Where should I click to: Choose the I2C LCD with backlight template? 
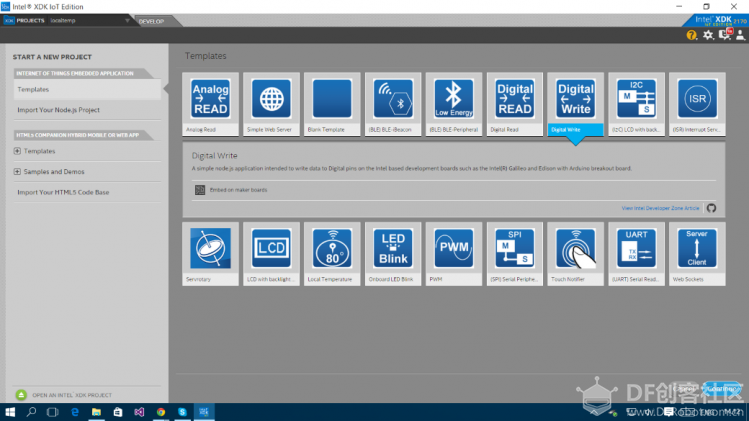[x=636, y=104]
